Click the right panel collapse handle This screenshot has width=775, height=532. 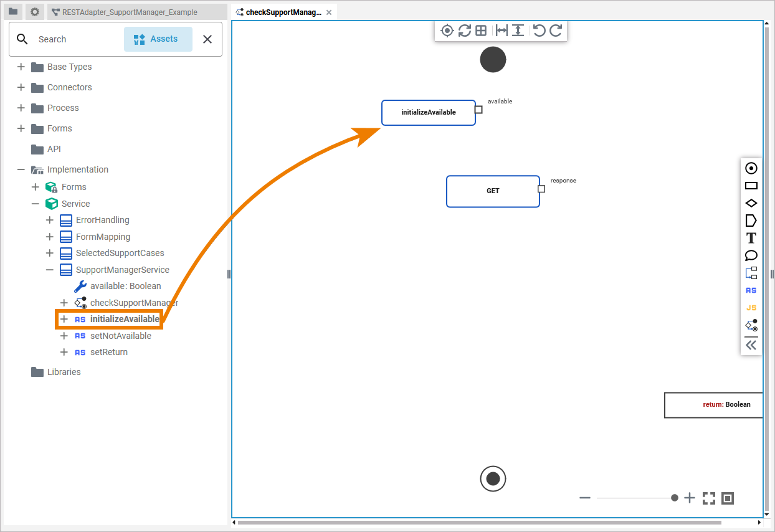click(772, 274)
